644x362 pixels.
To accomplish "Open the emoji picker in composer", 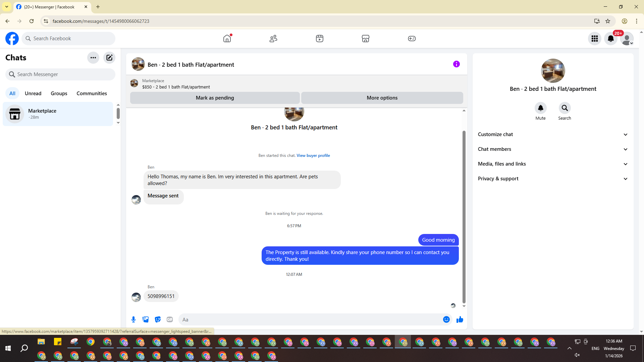I will pos(446,319).
